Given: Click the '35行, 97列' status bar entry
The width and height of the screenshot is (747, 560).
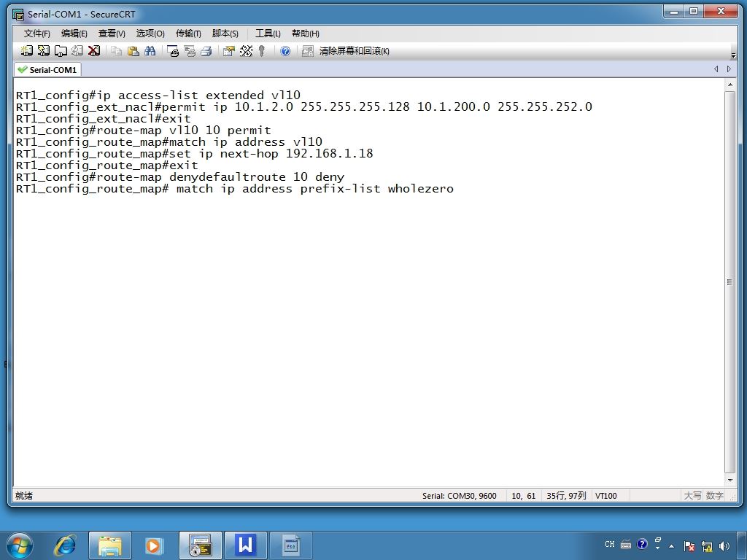Looking at the screenshot, I should pyautogui.click(x=566, y=496).
